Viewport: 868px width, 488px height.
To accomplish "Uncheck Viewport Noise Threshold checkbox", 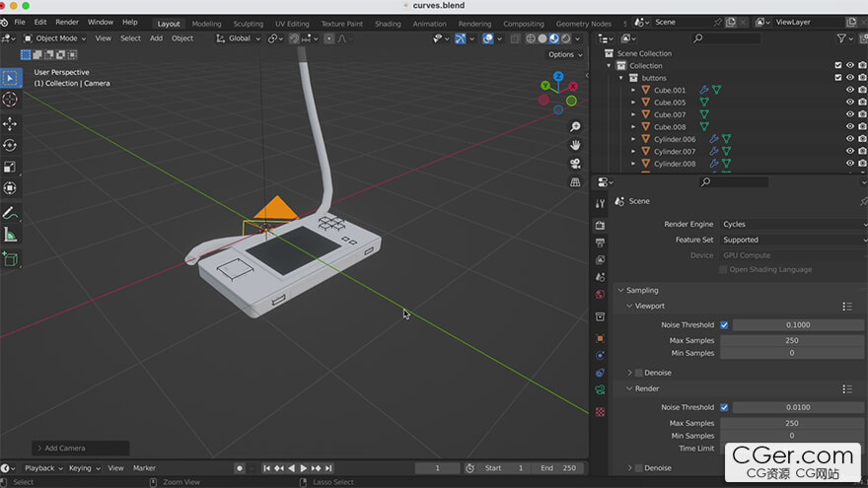I will (724, 324).
